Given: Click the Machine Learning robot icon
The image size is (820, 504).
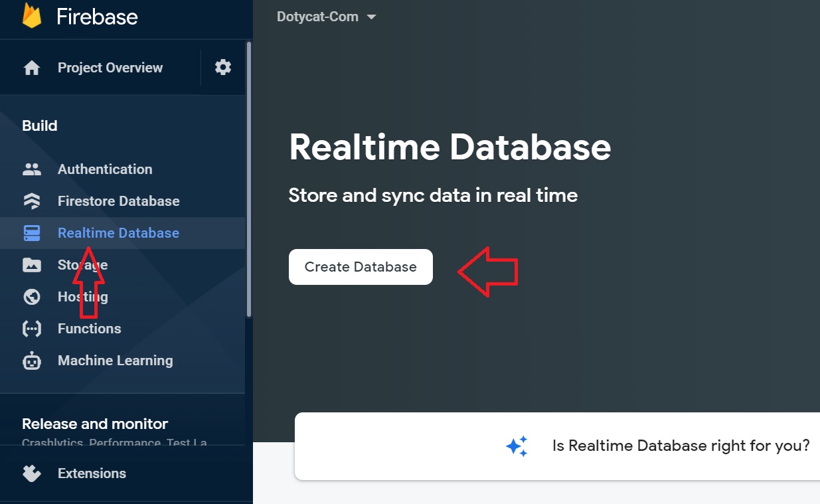Looking at the screenshot, I should pyautogui.click(x=32, y=361).
